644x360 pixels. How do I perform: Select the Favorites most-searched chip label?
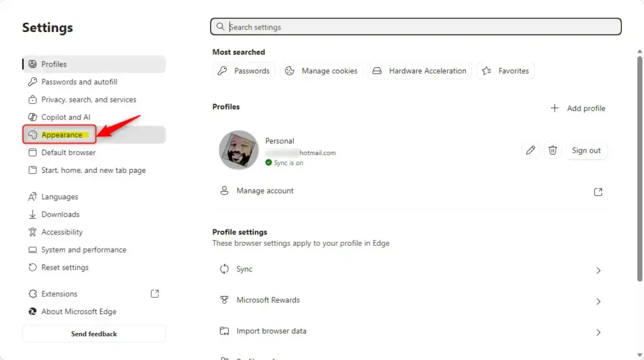coord(513,70)
